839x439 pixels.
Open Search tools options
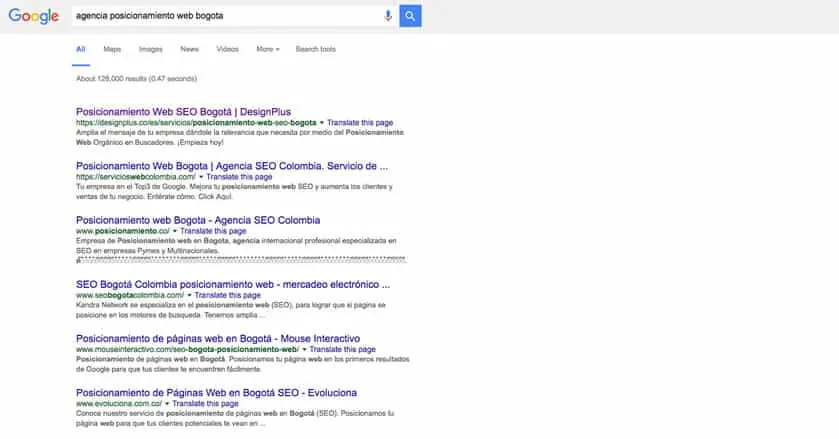(316, 49)
